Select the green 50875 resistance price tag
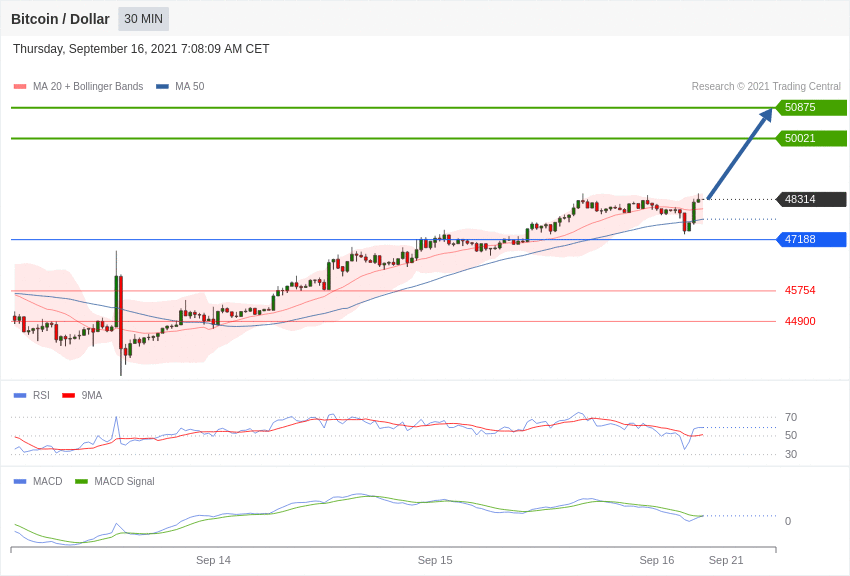The height and width of the screenshot is (576, 850). coord(811,108)
